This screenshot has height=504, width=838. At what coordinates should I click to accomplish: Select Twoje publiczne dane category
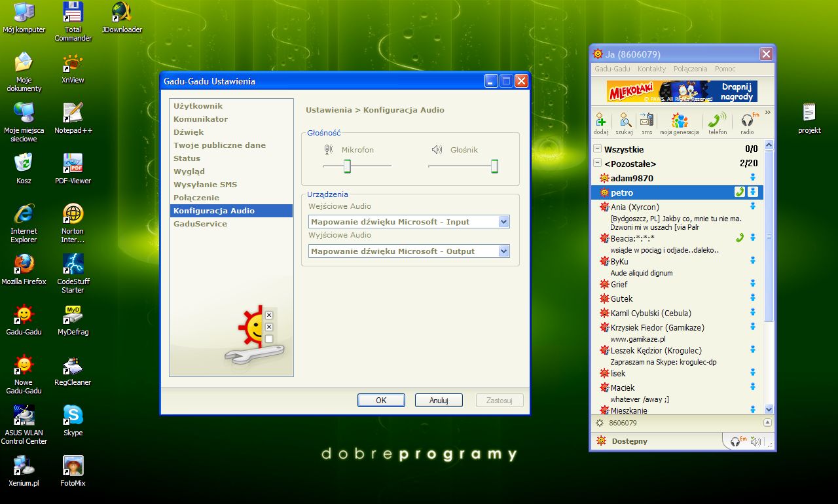231,145
